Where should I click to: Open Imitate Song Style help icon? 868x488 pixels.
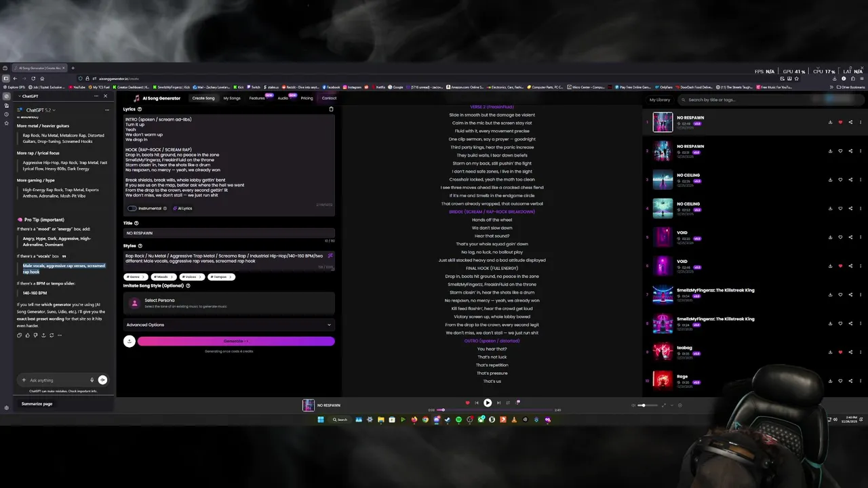(x=188, y=286)
